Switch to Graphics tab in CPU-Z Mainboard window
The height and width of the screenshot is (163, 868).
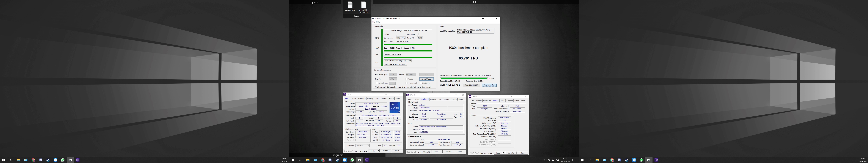[447, 99]
